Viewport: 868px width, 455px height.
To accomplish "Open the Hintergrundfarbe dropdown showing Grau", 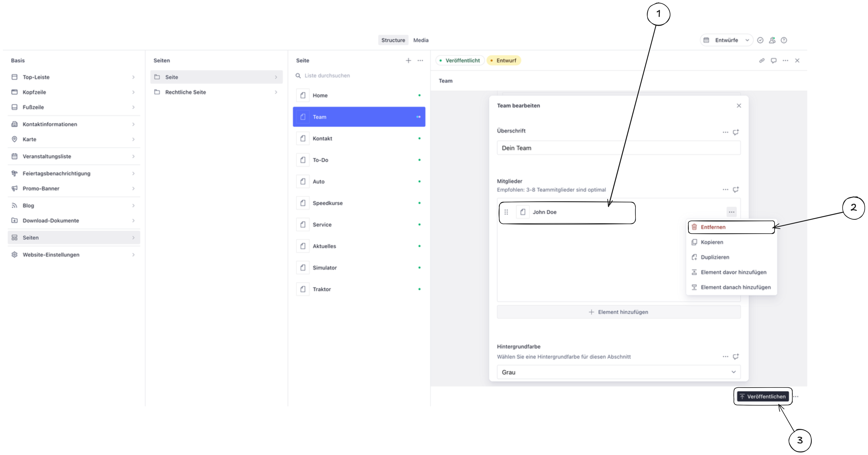I will coord(618,372).
